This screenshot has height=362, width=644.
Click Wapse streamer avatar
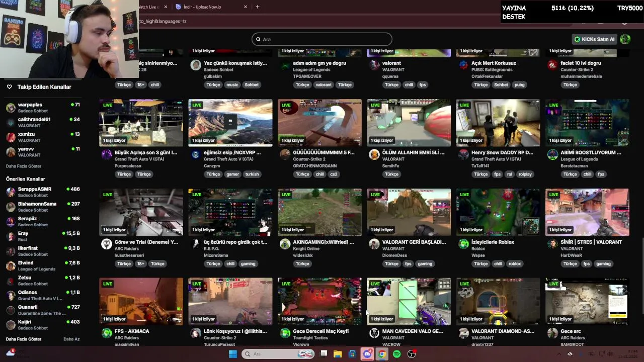pyautogui.click(x=463, y=244)
